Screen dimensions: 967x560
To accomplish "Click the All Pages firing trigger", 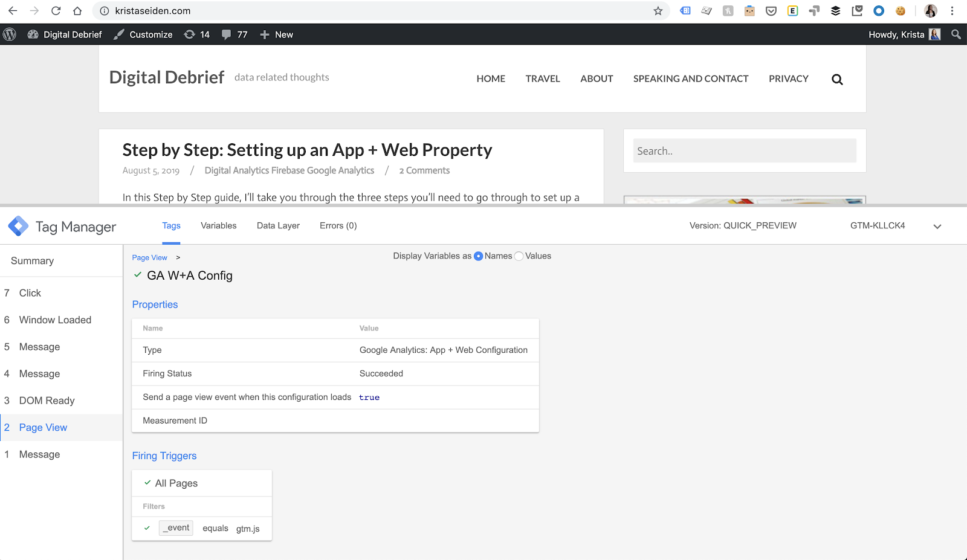I will click(176, 483).
